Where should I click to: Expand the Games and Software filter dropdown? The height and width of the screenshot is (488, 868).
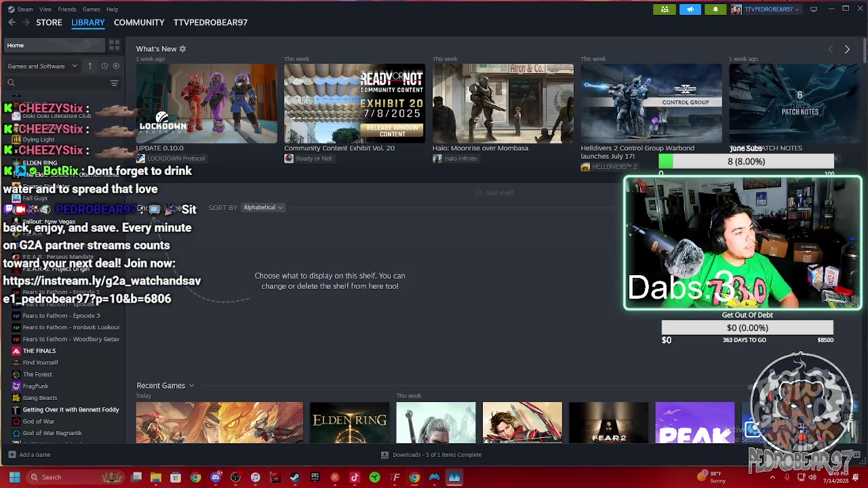click(x=43, y=66)
